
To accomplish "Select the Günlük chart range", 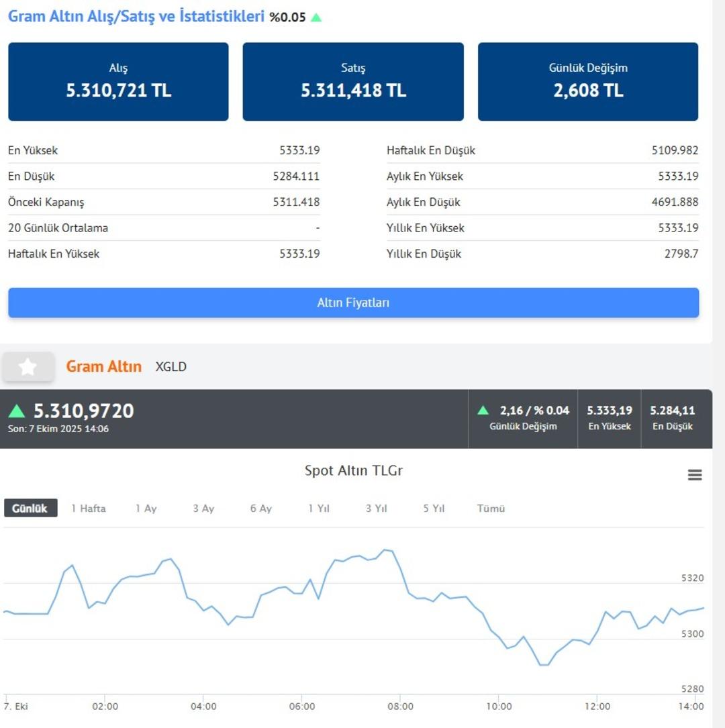I will point(30,508).
